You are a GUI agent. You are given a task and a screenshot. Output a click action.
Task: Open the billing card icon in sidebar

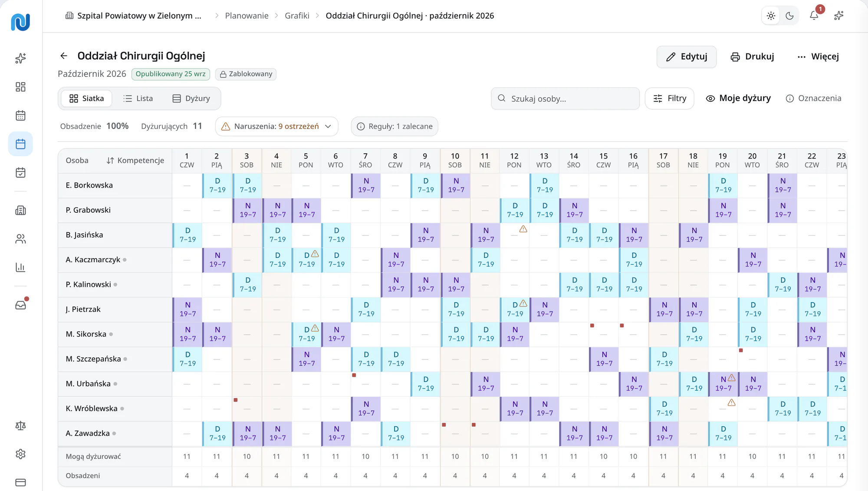(x=20, y=482)
